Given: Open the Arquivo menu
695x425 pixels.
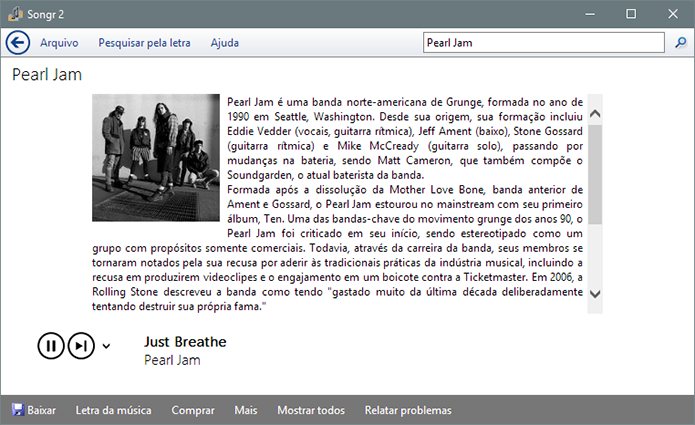Looking at the screenshot, I should point(59,43).
